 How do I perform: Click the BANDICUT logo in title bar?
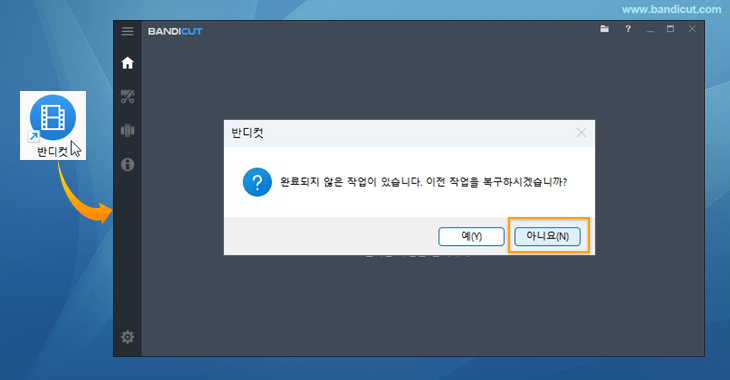pyautogui.click(x=175, y=31)
